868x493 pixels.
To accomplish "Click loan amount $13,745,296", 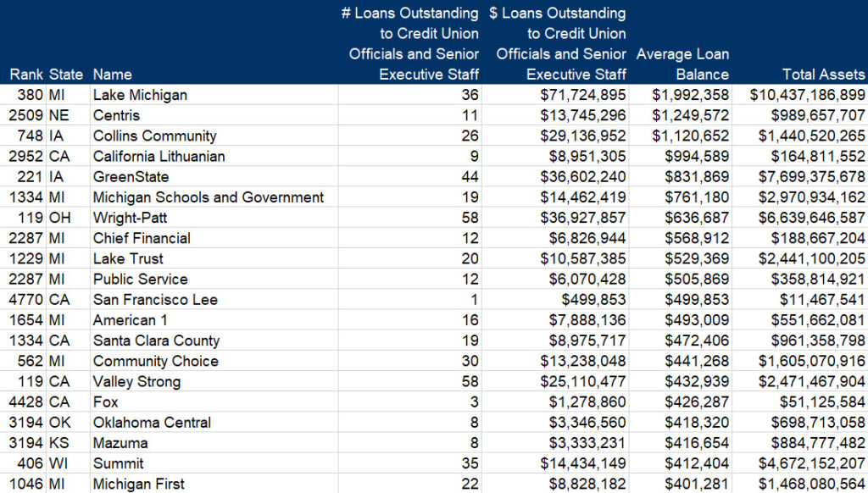I will pyautogui.click(x=583, y=116).
